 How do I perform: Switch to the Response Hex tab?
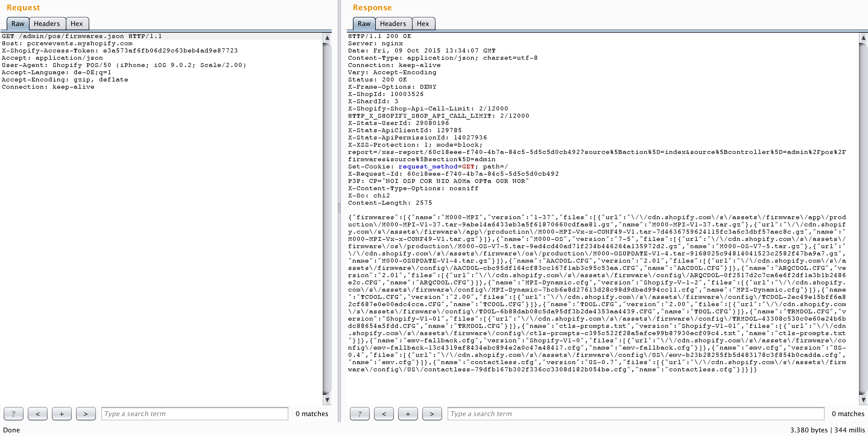(x=423, y=24)
